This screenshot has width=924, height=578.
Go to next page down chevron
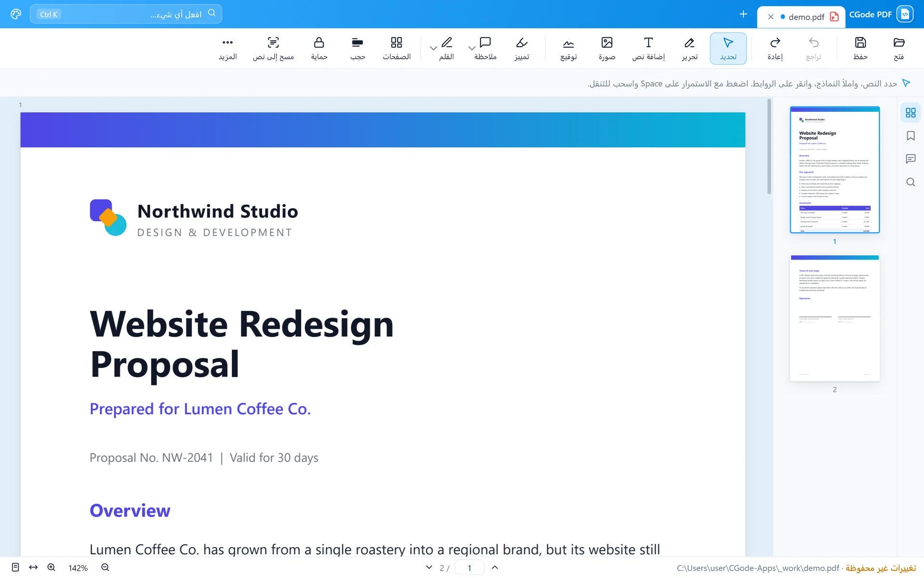point(429,567)
